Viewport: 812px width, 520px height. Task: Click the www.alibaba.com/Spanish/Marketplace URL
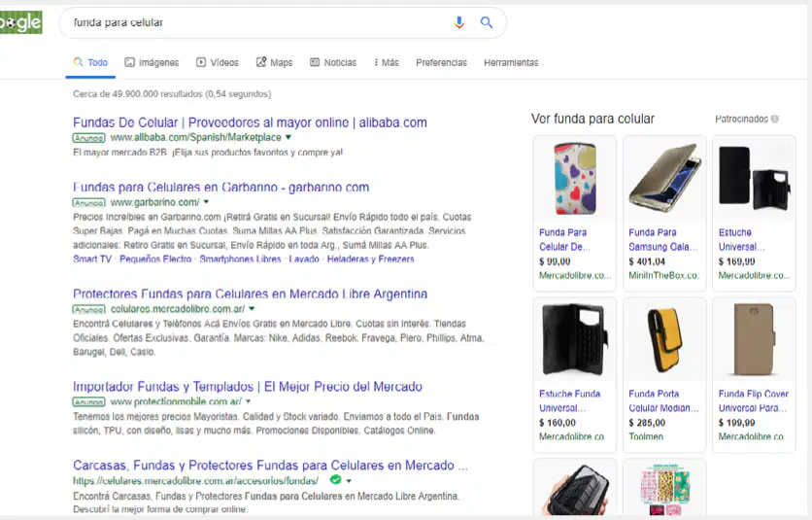[196, 137]
